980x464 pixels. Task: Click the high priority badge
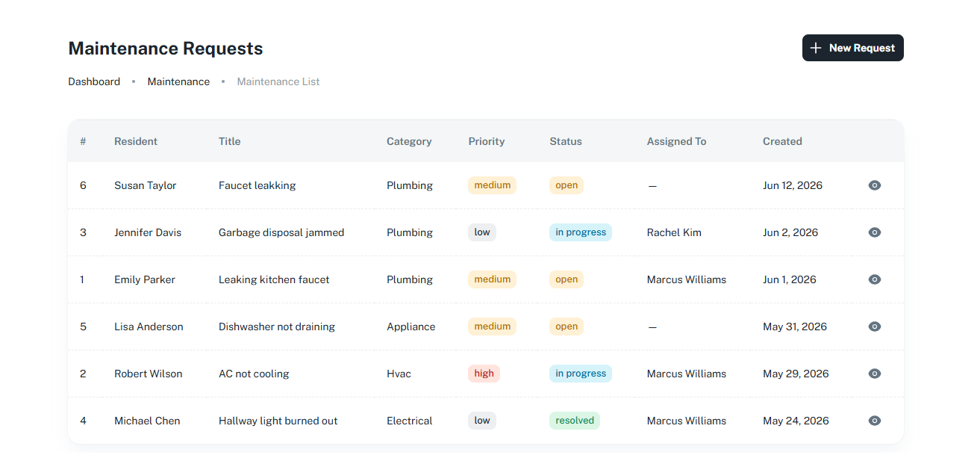[x=484, y=374]
